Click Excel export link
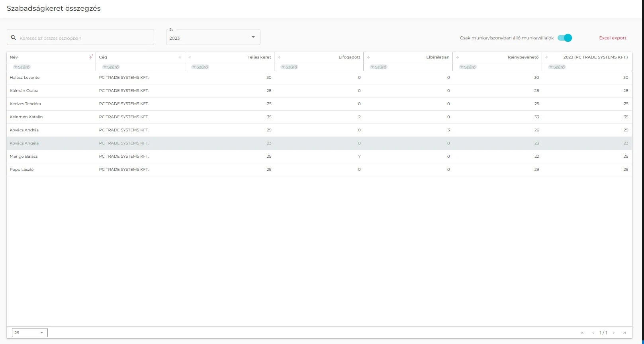644x344 pixels. (x=613, y=38)
